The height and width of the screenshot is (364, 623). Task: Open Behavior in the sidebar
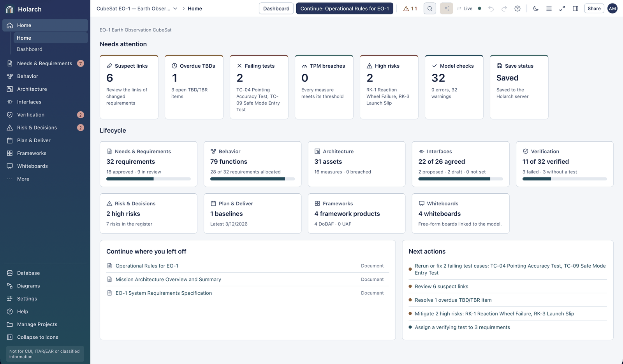(45, 76)
